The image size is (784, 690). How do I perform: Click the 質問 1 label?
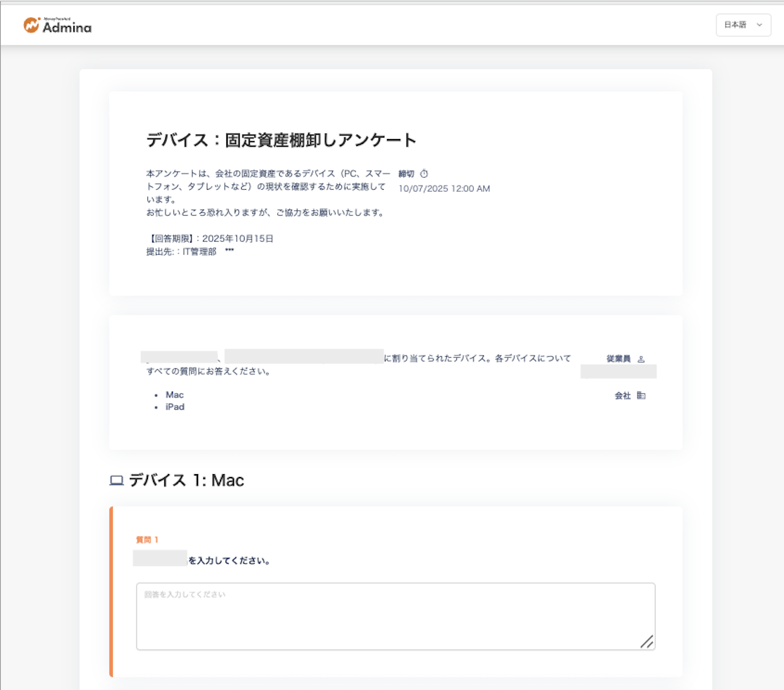pyautogui.click(x=147, y=540)
